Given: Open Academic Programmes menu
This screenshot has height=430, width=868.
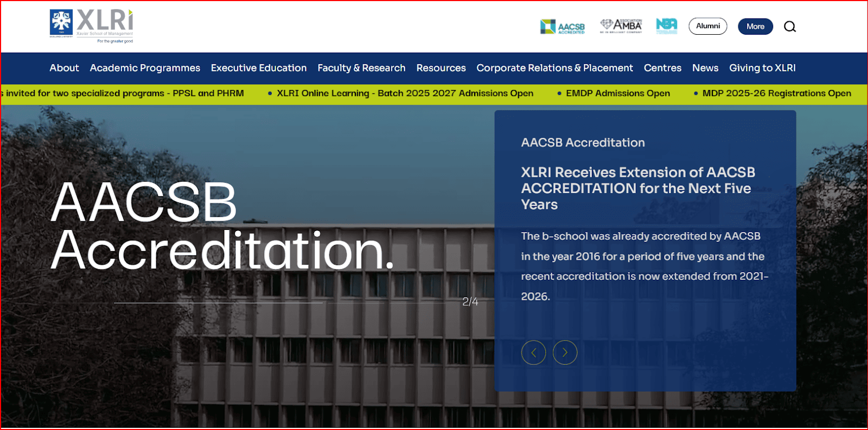Looking at the screenshot, I should click(x=145, y=68).
